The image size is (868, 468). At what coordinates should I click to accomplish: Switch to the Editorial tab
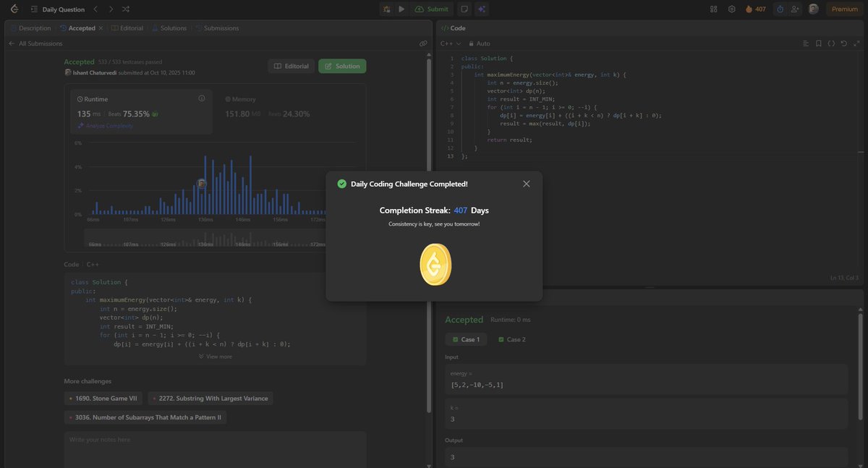pyautogui.click(x=127, y=28)
